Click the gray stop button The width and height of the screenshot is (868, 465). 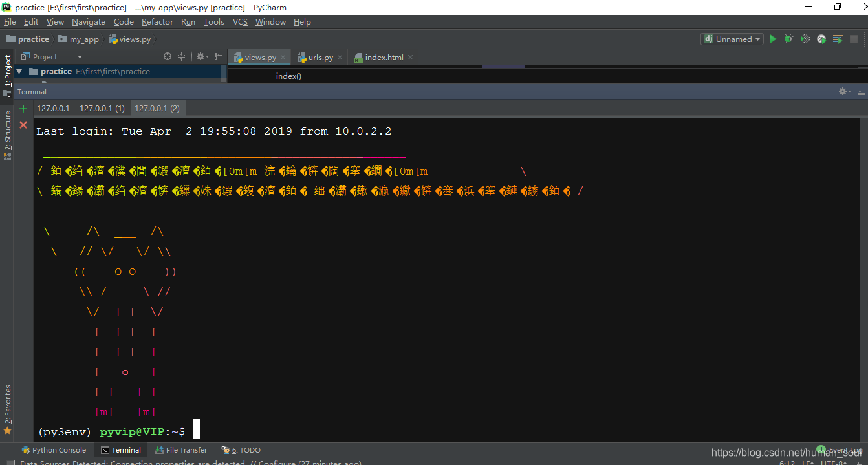tap(855, 39)
